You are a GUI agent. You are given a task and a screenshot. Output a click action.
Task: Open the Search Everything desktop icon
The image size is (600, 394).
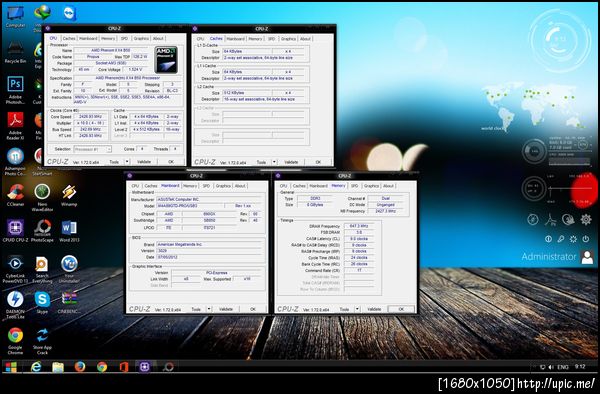tap(42, 269)
